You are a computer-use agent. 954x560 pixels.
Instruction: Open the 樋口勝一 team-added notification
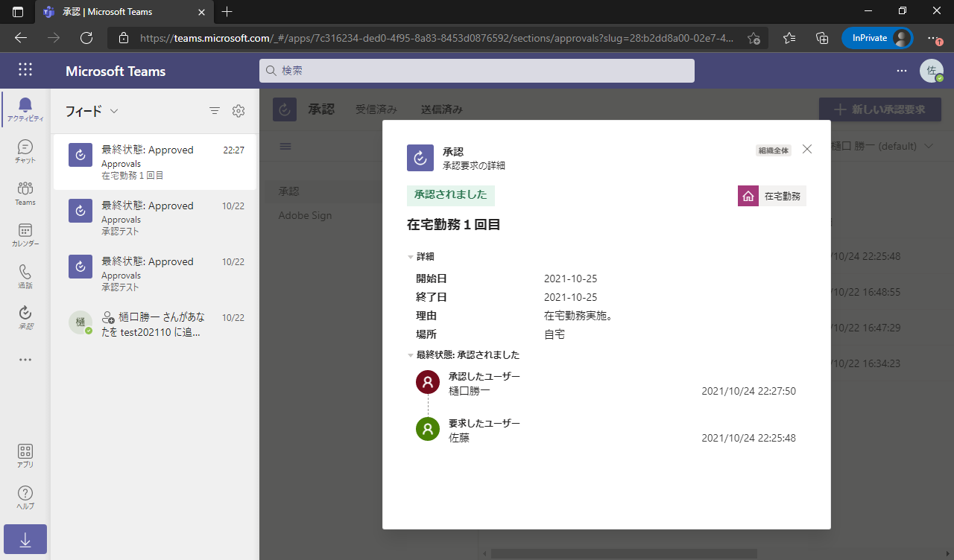pyautogui.click(x=155, y=325)
